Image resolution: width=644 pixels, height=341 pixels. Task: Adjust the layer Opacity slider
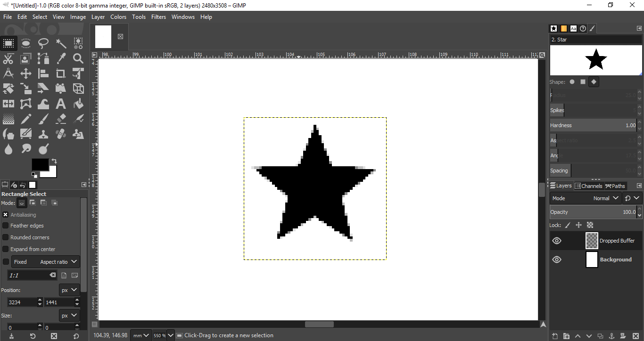point(593,212)
